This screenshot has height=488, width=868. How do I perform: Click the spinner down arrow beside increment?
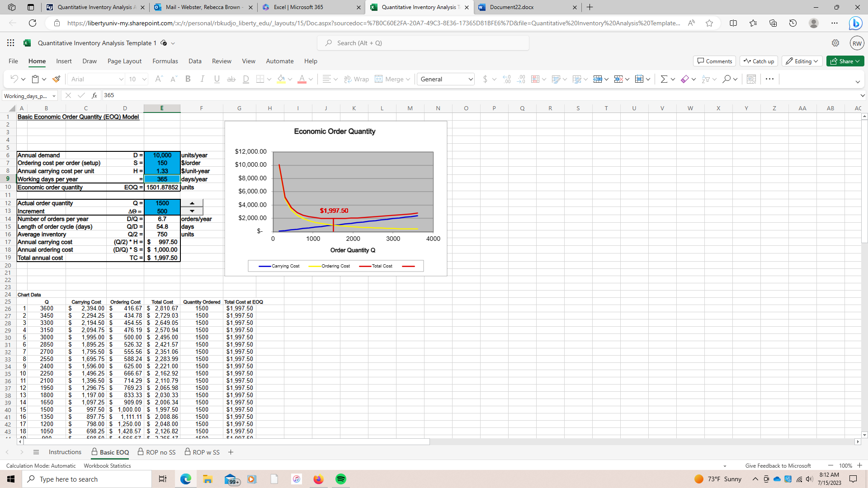192,211
